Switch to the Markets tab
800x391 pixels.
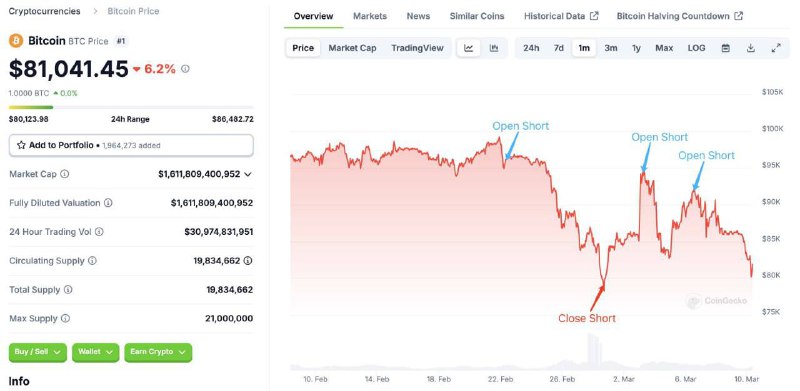tap(370, 16)
